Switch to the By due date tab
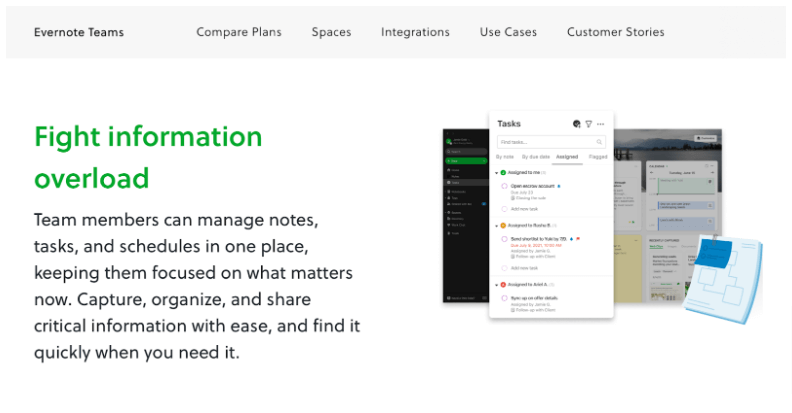792x413 pixels. point(536,157)
